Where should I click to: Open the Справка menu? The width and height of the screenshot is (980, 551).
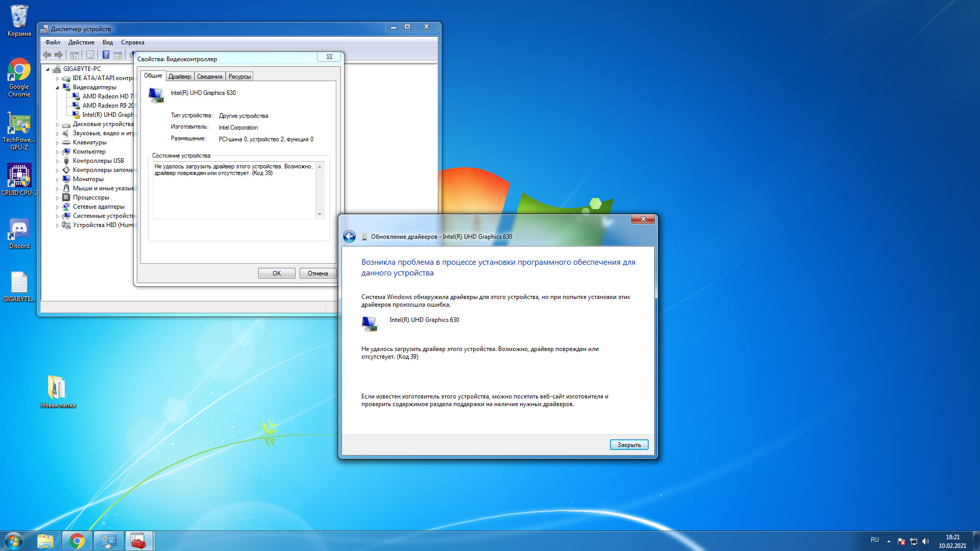pyautogui.click(x=132, y=42)
